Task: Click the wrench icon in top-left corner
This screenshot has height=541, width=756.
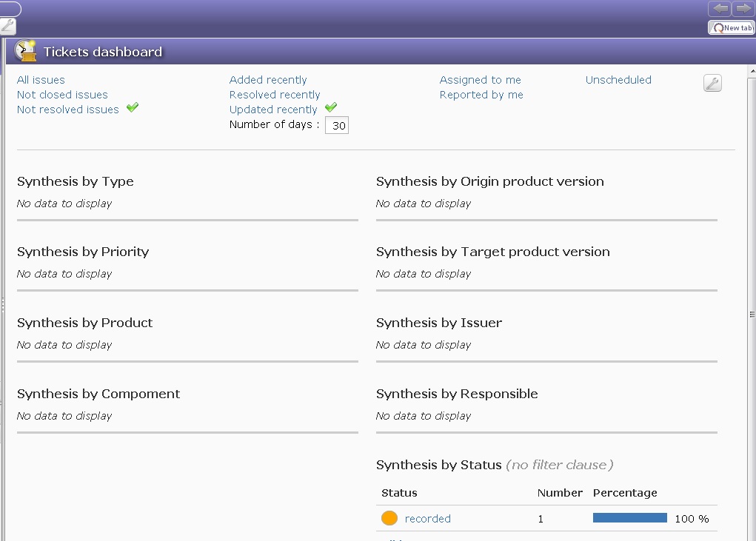Action: [x=7, y=26]
